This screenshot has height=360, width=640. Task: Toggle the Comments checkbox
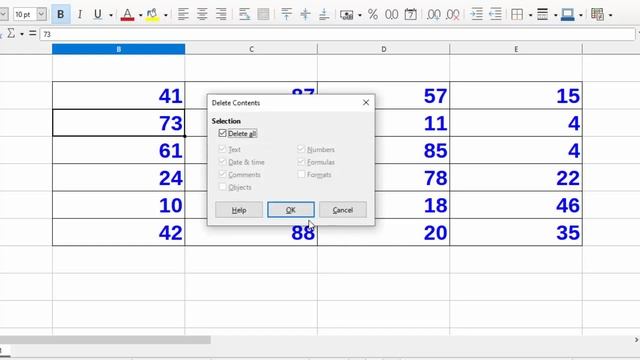[x=222, y=174]
